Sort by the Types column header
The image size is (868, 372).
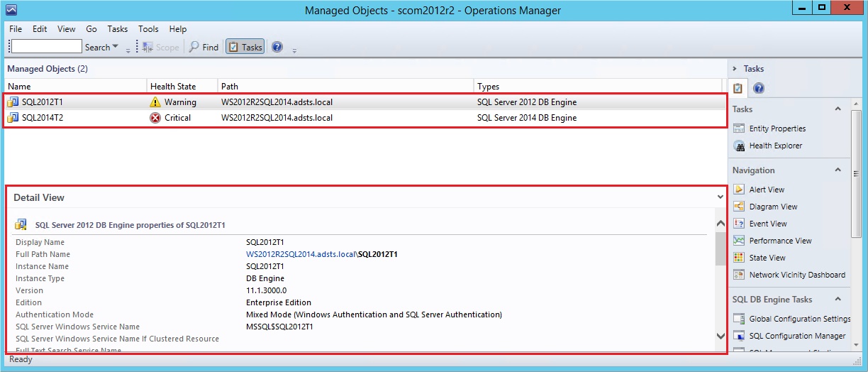click(x=598, y=87)
